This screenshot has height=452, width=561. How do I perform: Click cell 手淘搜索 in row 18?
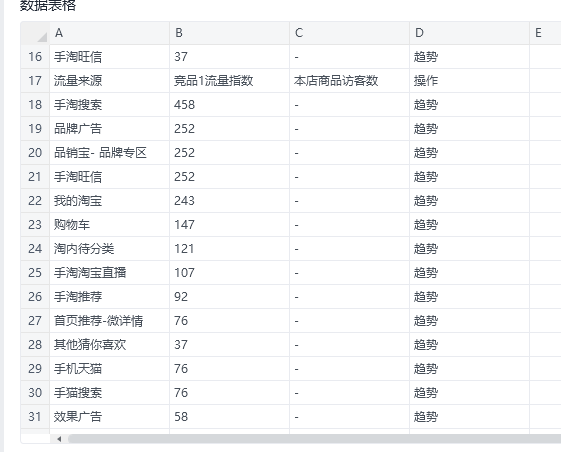[109, 105]
